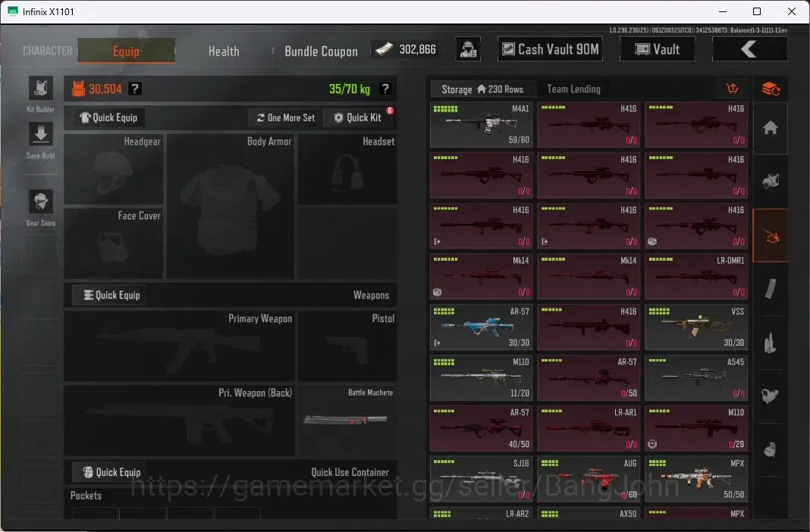Select the ammo bullets category icon
The image size is (810, 532).
[771, 343]
